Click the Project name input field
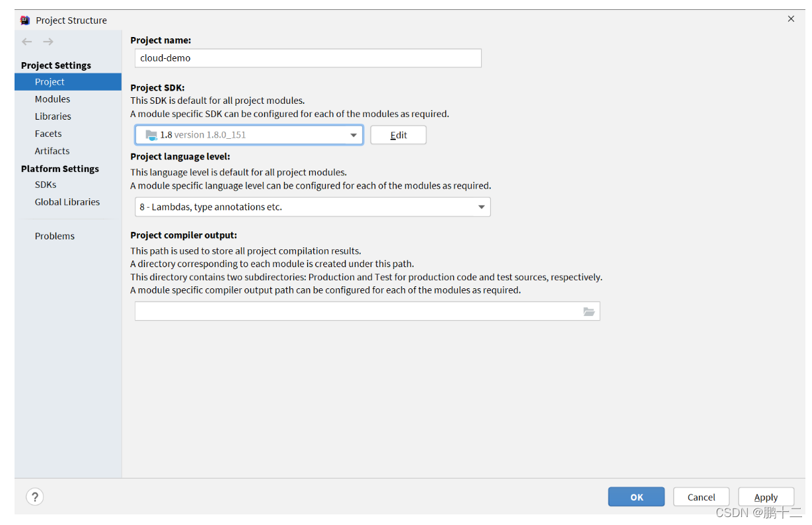The width and height of the screenshot is (812, 525). click(308, 58)
